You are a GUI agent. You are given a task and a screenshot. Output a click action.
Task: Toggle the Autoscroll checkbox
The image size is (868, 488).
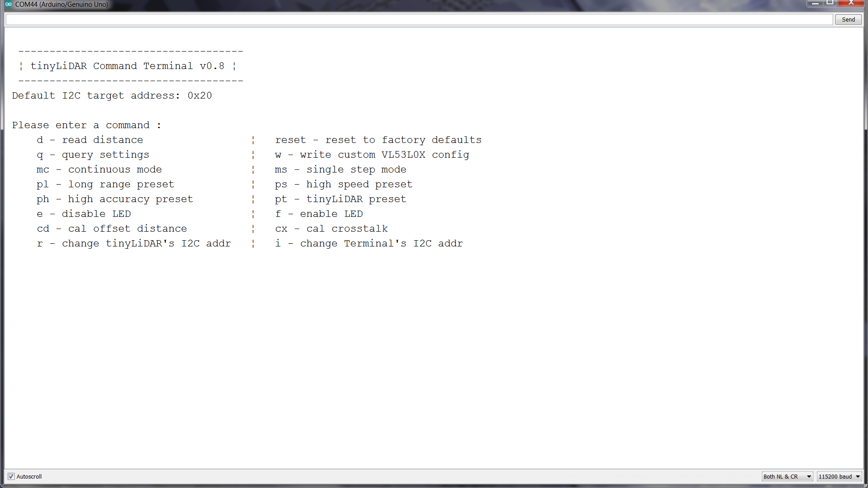[x=10, y=476]
